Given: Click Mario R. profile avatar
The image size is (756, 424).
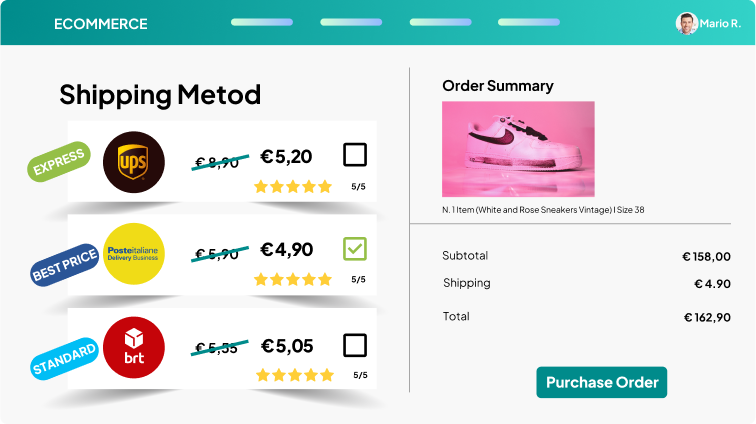Looking at the screenshot, I should (x=686, y=23).
